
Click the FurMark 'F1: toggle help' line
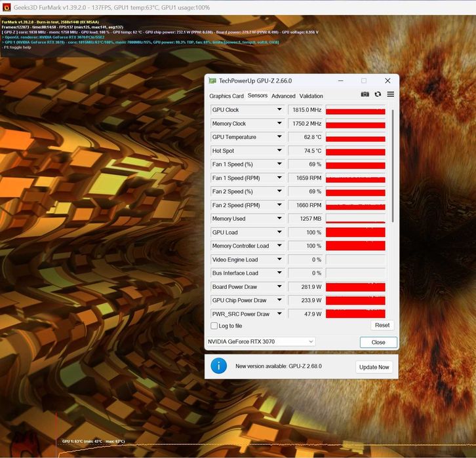click(x=17, y=47)
